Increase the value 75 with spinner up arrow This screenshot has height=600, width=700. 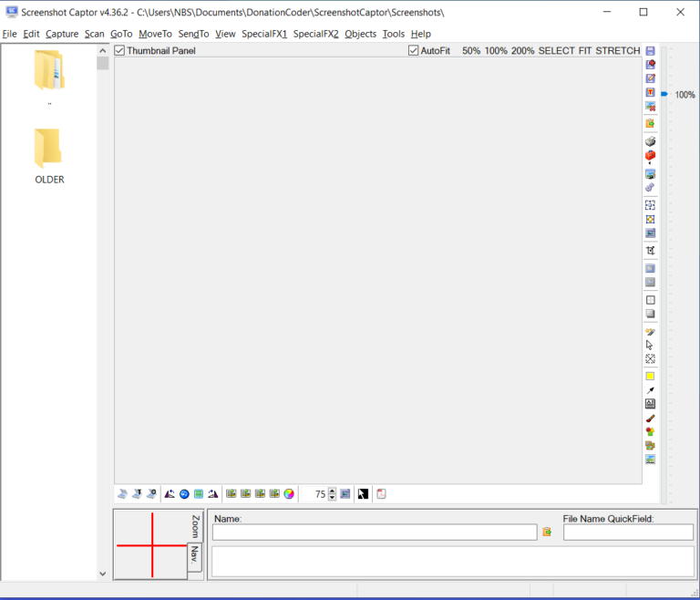pyautogui.click(x=332, y=491)
